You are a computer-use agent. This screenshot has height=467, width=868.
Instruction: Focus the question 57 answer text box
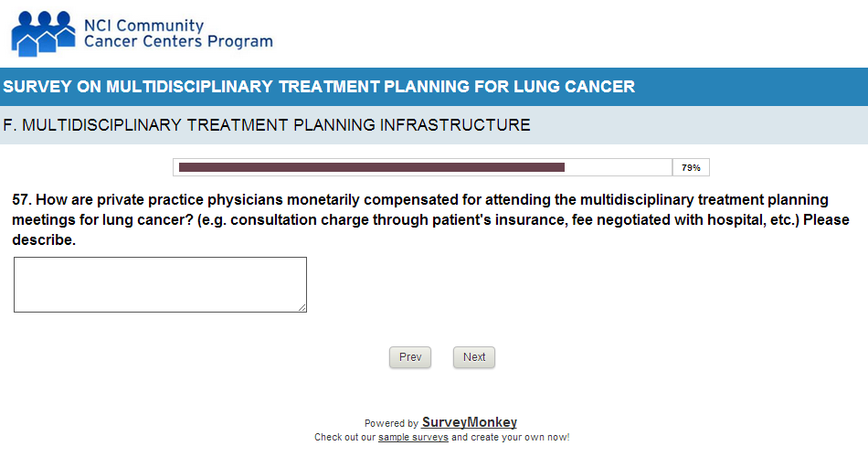[x=160, y=284]
